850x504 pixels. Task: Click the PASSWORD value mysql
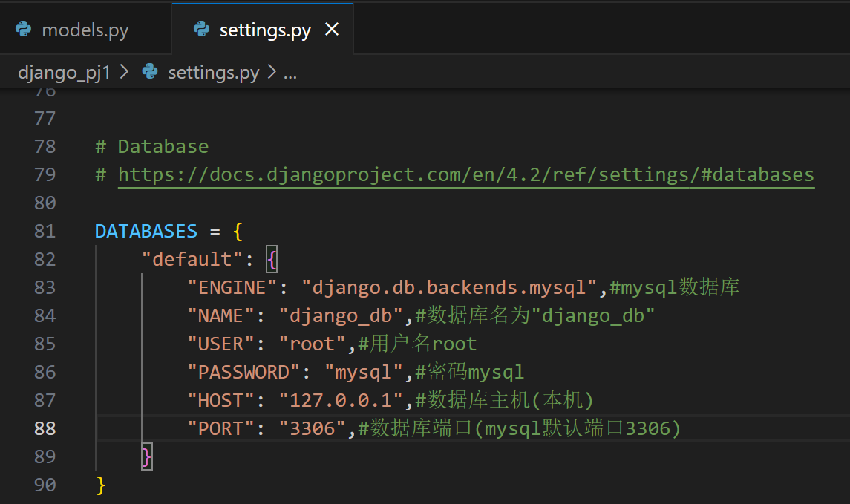363,371
